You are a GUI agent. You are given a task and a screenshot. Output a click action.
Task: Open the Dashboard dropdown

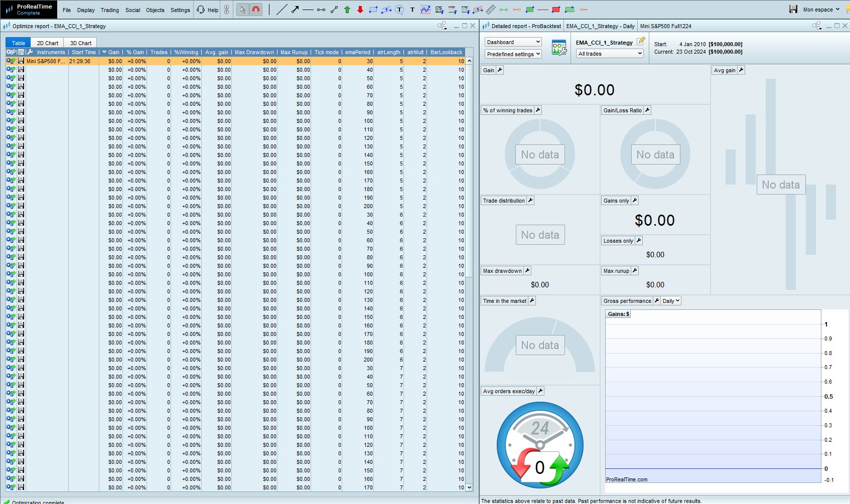point(513,42)
